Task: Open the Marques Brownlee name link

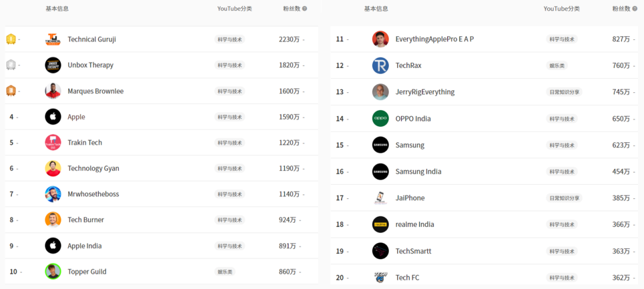Action: [x=95, y=91]
